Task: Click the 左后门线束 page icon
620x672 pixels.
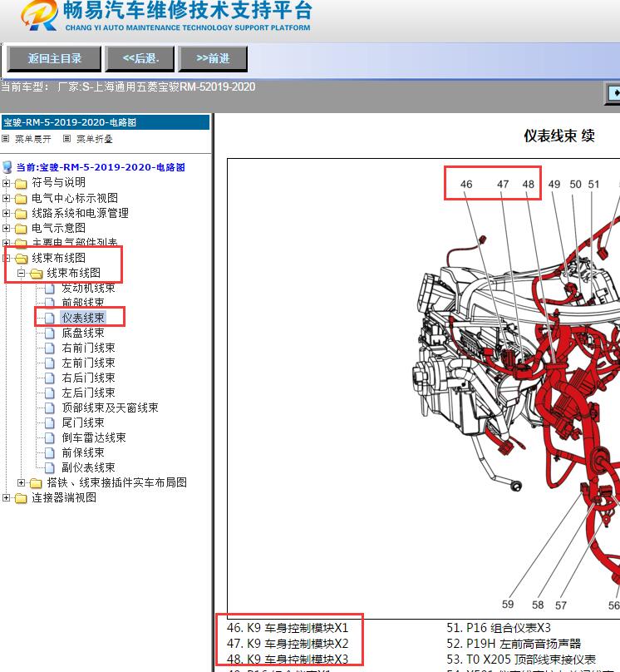Action: click(x=50, y=393)
